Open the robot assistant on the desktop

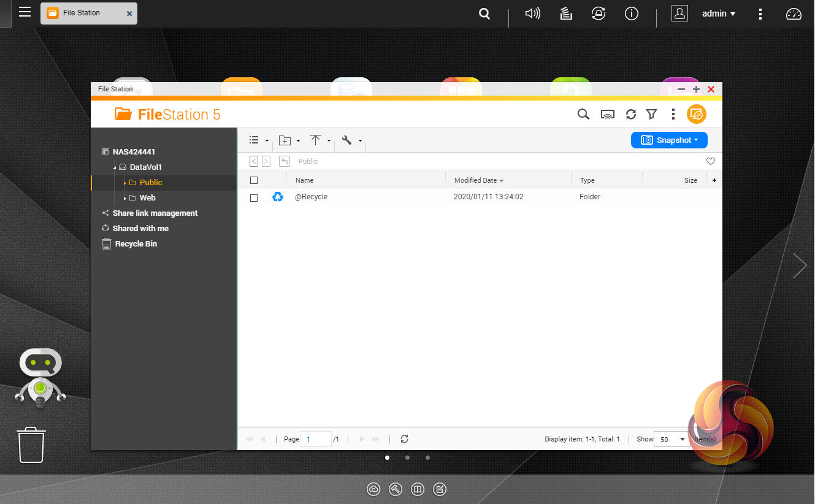pos(40,378)
